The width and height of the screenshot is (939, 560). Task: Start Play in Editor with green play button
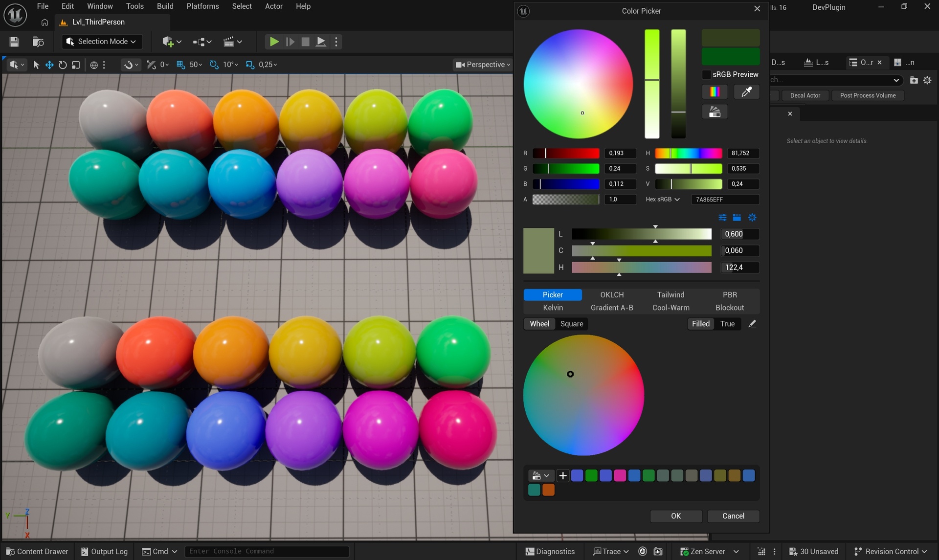coord(274,42)
